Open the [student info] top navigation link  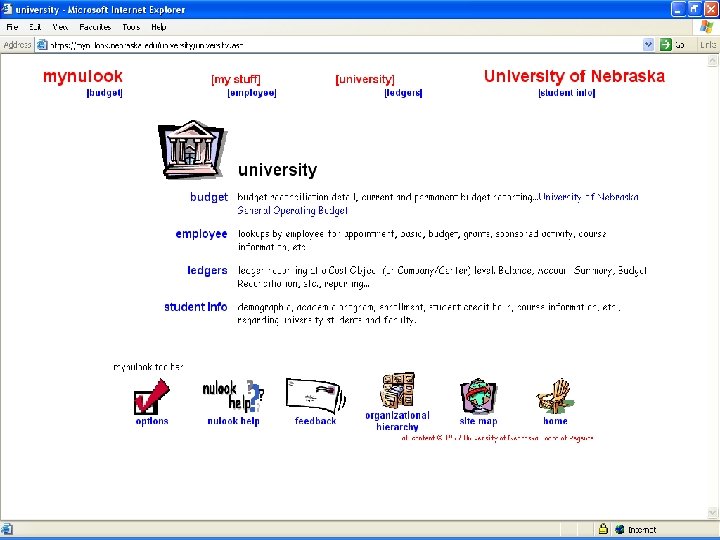pos(567,93)
